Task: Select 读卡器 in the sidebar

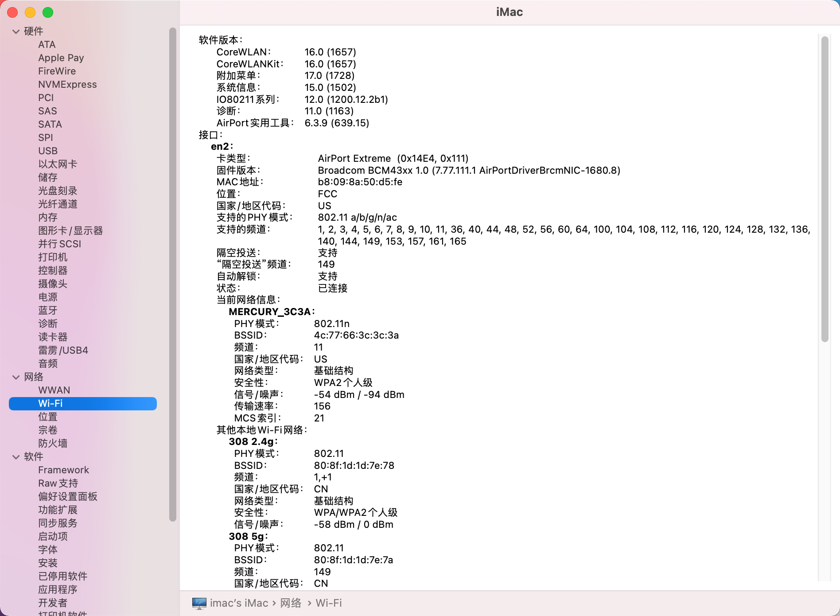Action: point(53,337)
